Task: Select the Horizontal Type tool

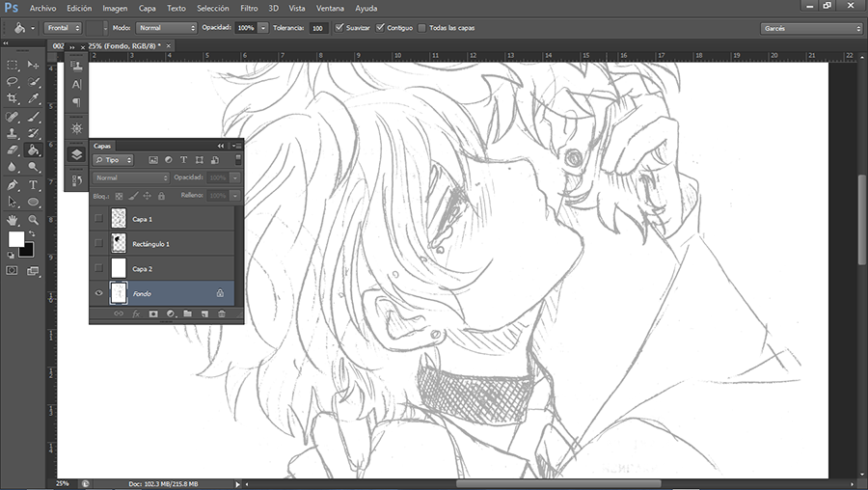Action: pos(33,184)
